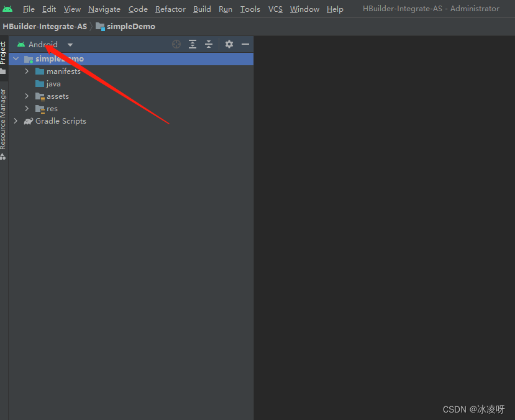The height and width of the screenshot is (420, 515).
Task: Expand the manifests folder
Action: (x=27, y=71)
